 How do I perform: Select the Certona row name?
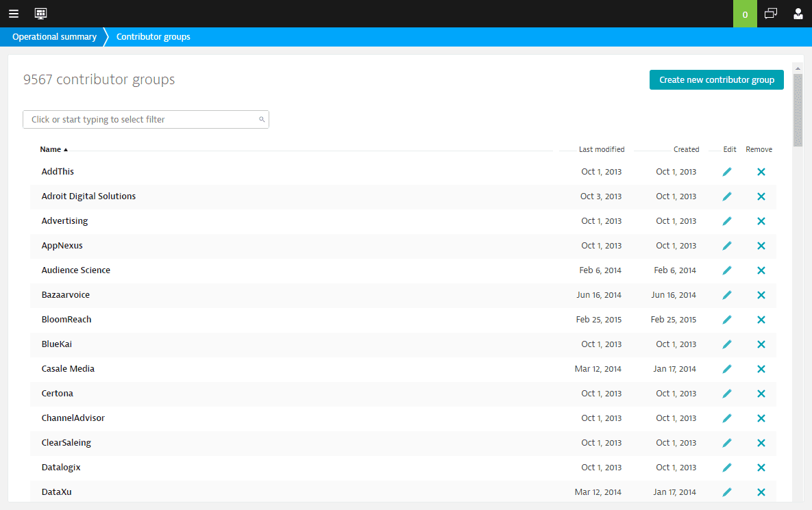(x=58, y=394)
